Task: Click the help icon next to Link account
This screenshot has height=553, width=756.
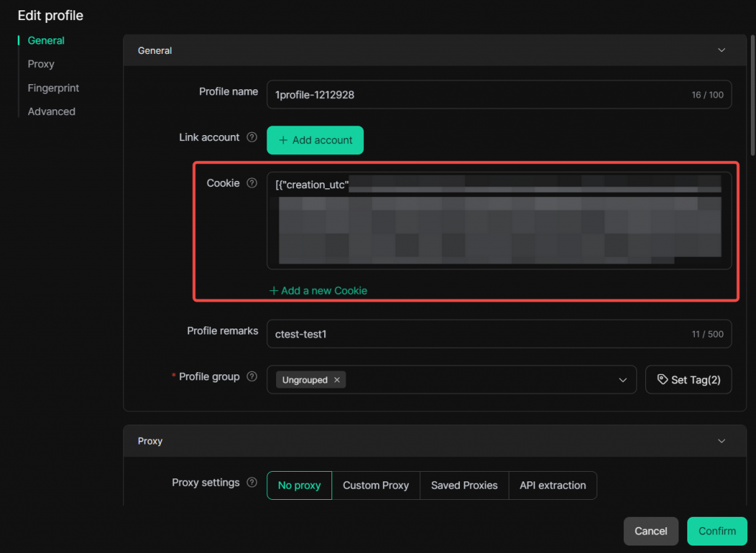Action: 252,137
